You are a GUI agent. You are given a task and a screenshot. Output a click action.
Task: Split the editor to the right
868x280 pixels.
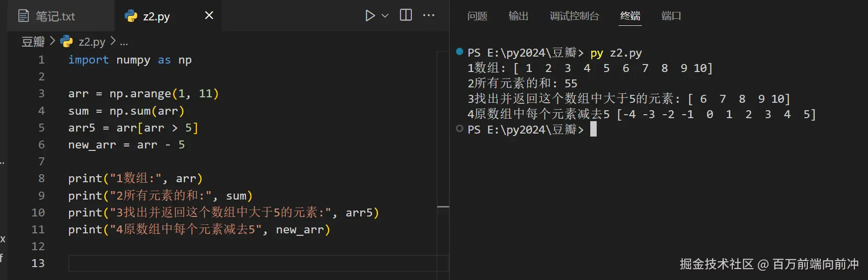point(406,15)
